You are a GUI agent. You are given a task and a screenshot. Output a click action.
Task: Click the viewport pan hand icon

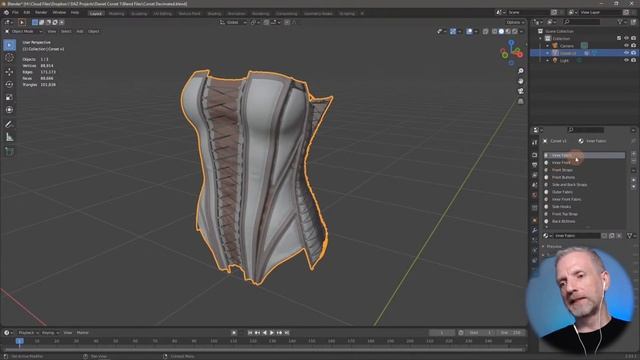pyautogui.click(x=521, y=81)
